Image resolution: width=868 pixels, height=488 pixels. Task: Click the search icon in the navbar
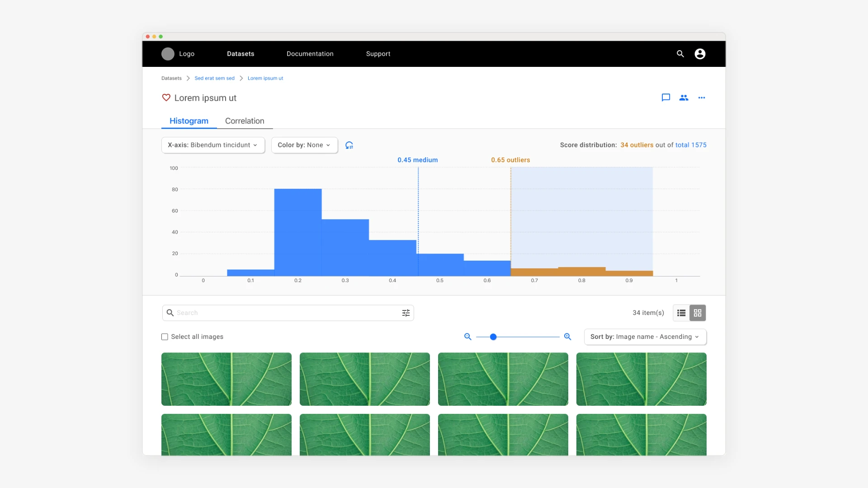pyautogui.click(x=680, y=54)
